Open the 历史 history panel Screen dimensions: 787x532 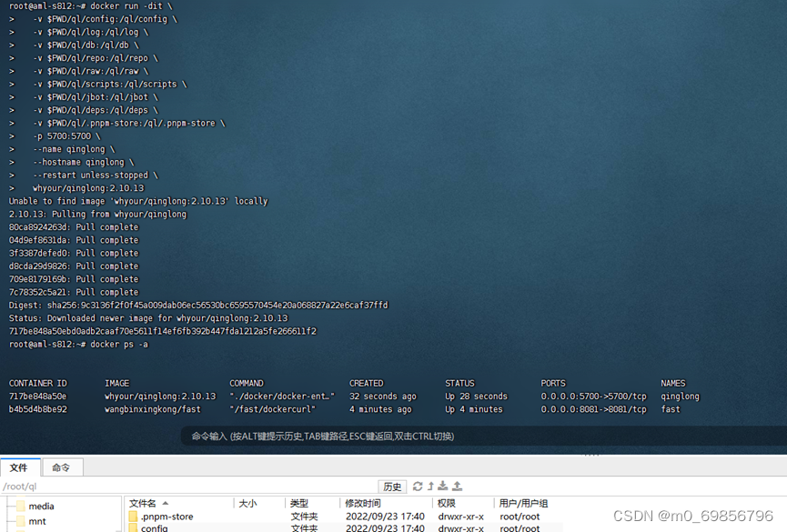[391, 486]
